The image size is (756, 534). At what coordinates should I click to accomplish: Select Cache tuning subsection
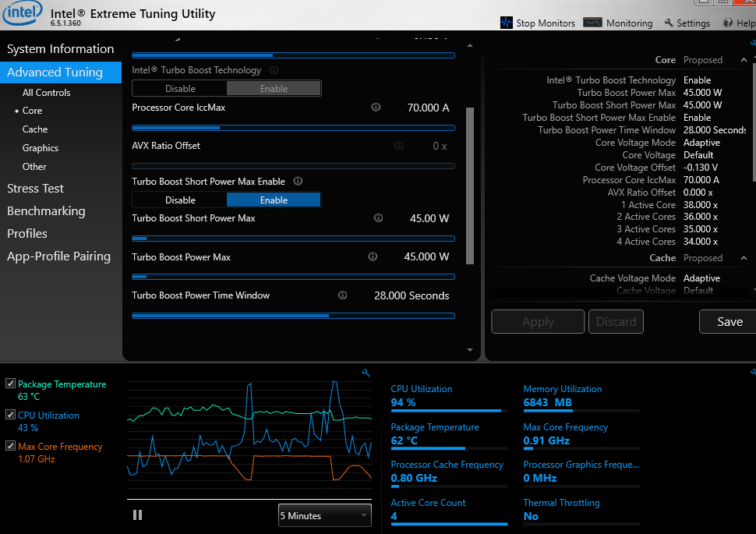click(x=35, y=129)
